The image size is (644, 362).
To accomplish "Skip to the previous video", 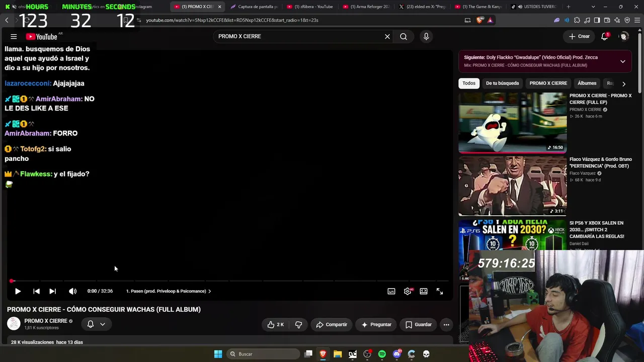I will point(36,291).
